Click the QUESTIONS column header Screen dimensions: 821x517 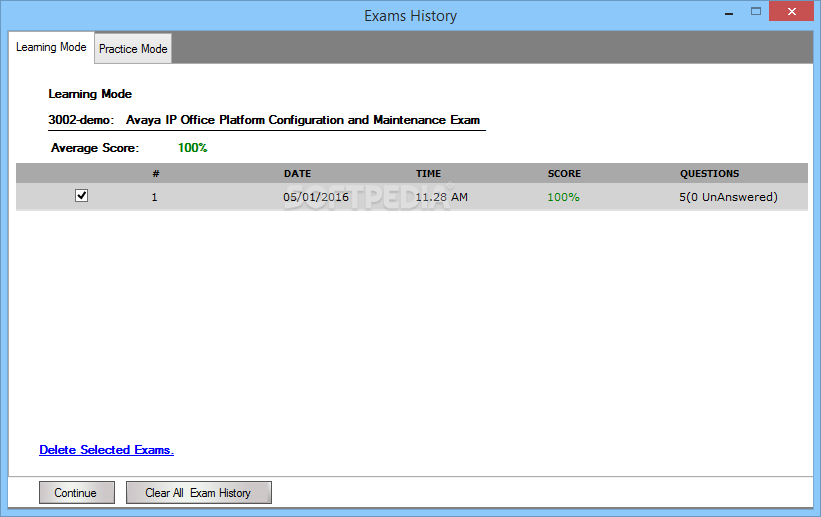coord(709,173)
